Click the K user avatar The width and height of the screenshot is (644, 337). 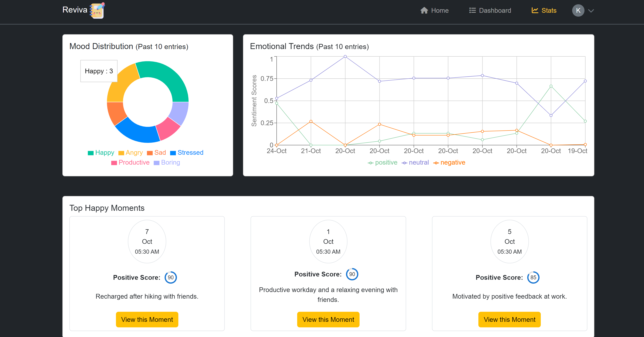[x=578, y=10]
